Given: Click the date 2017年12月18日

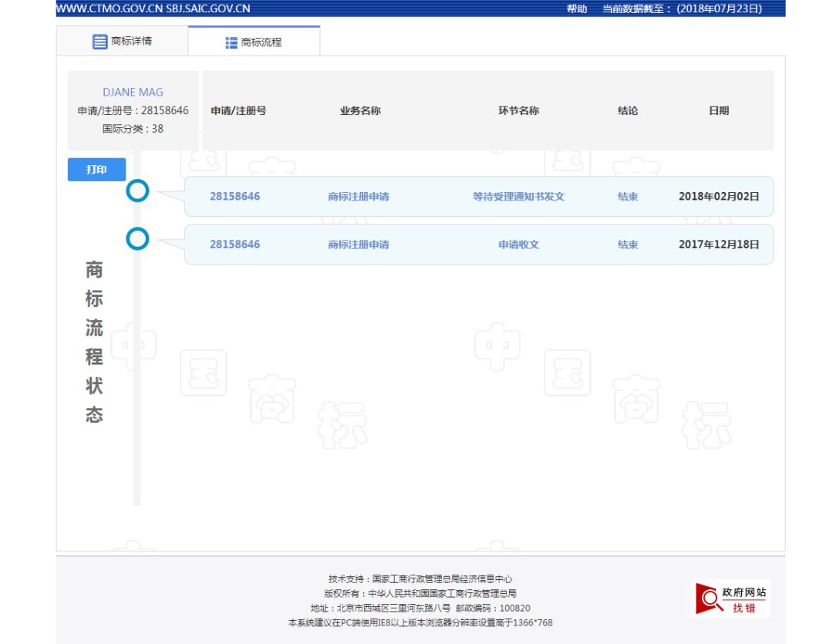Looking at the screenshot, I should pyautogui.click(x=719, y=244).
